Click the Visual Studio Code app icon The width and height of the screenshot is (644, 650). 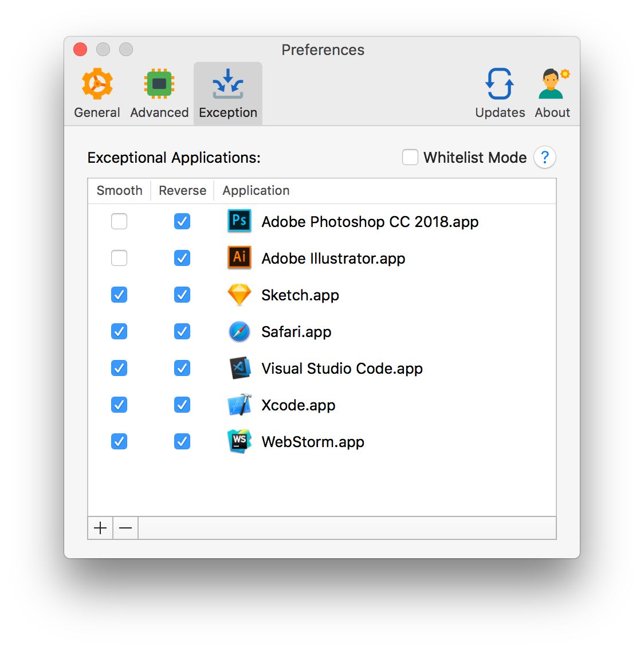pos(239,368)
